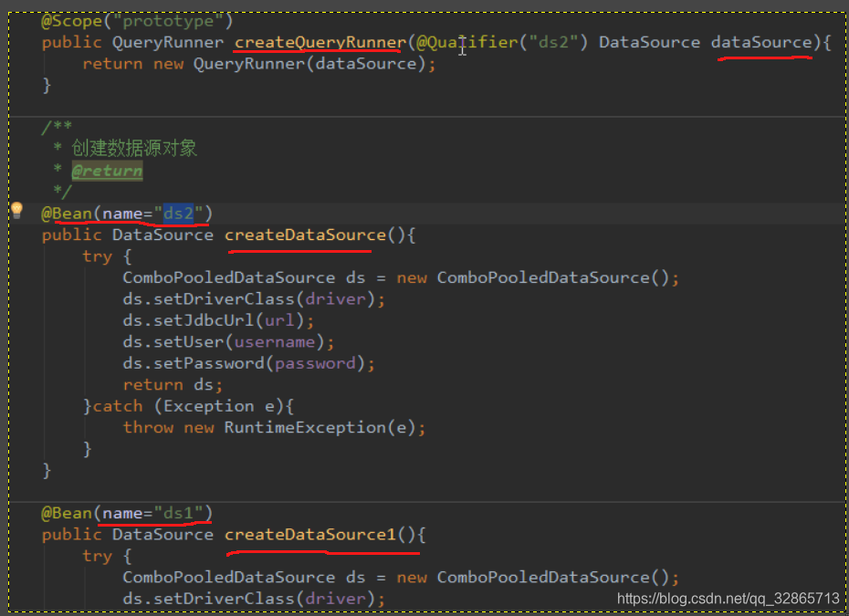Click the first ComboPooledDataSource declaration line

click(401, 277)
